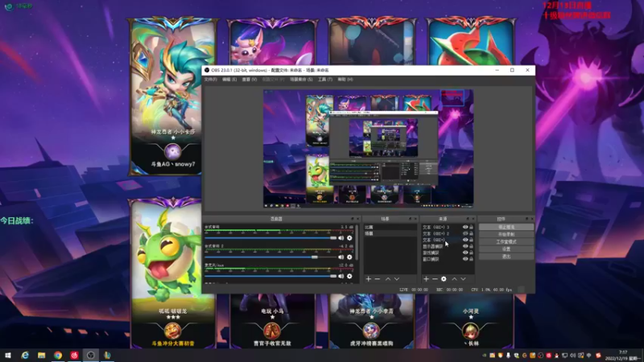644x362 pixels.
Task: Click the OBS preview canvas
Action: click(x=369, y=149)
